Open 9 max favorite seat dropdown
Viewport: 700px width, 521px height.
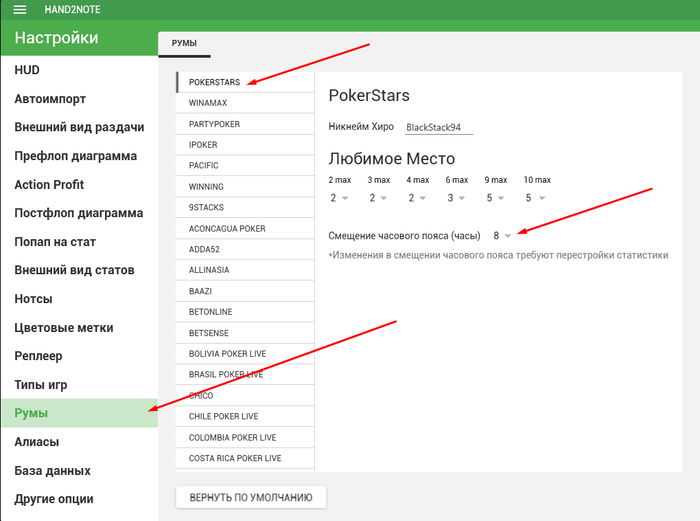tap(495, 198)
